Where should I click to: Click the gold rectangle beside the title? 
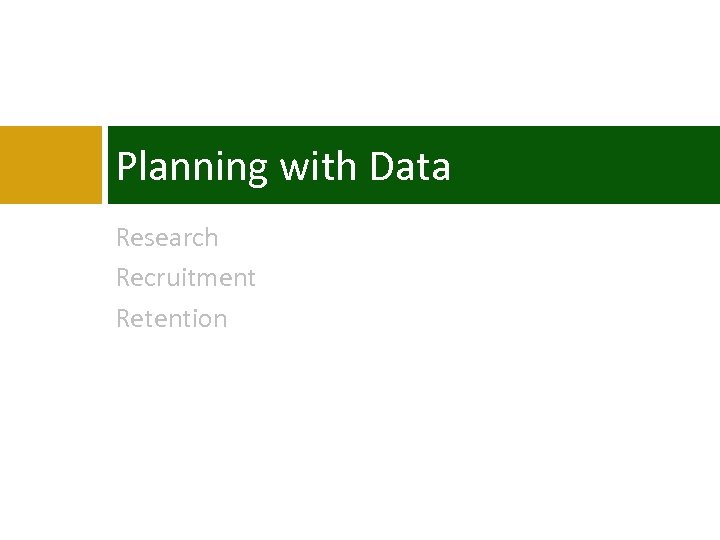[50, 165]
